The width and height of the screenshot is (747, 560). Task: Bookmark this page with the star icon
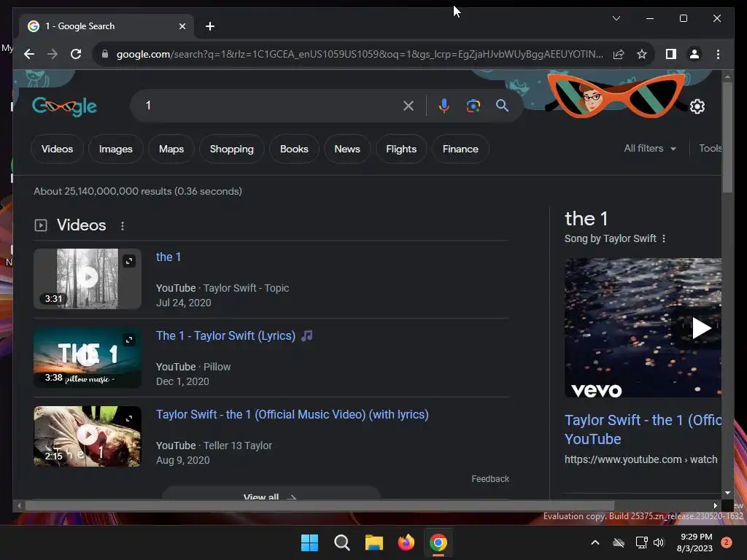tap(642, 54)
